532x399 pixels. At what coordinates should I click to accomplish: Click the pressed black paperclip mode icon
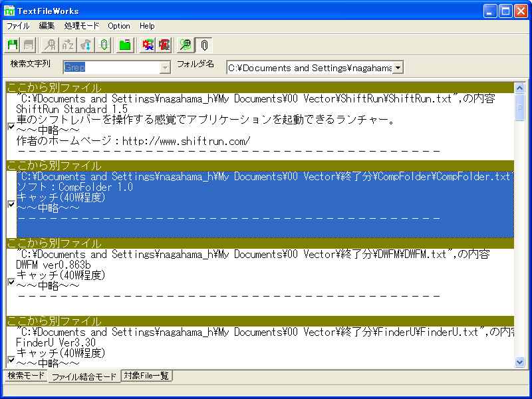pyautogui.click(x=204, y=45)
